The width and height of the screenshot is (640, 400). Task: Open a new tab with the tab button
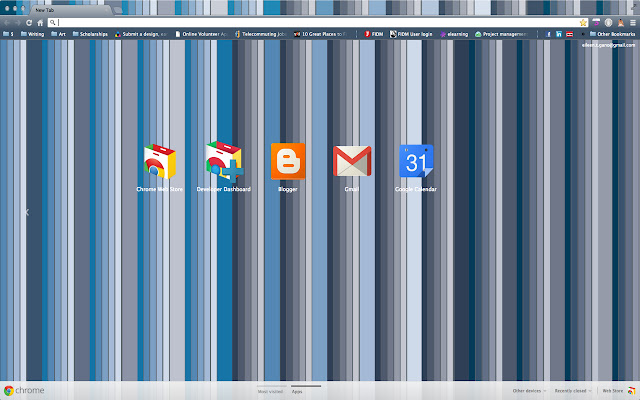(118, 10)
